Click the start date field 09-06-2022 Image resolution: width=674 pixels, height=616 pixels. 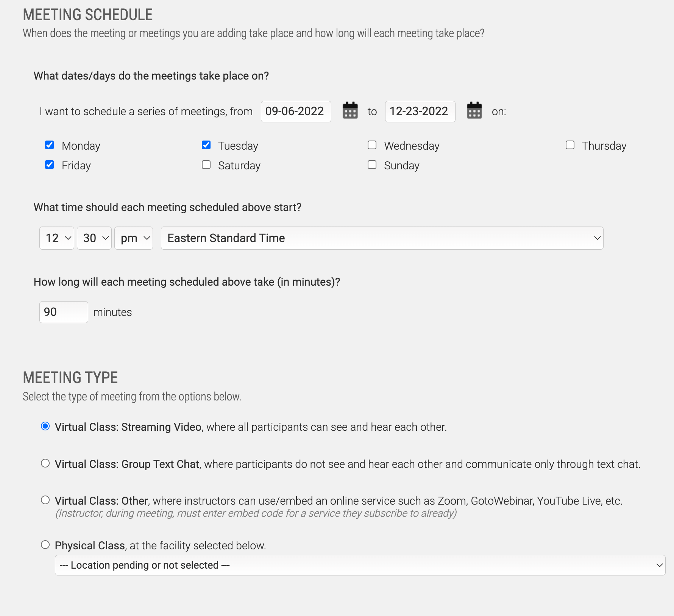[296, 111]
